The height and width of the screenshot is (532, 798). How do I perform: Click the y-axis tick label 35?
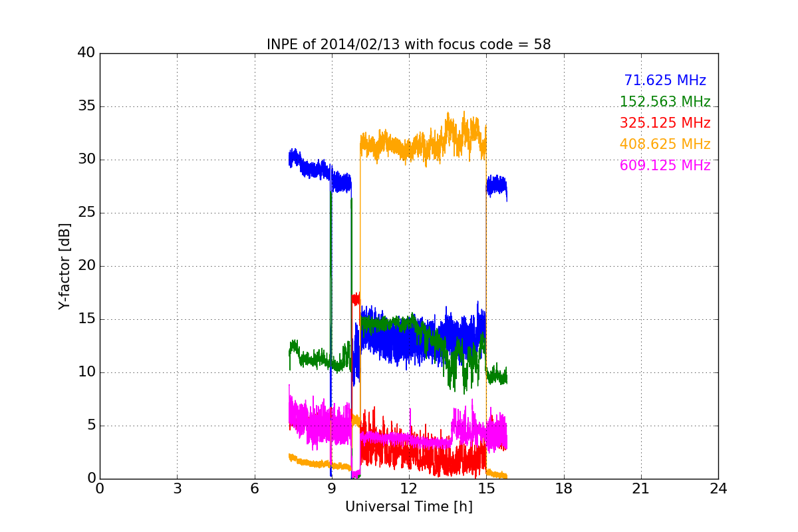(x=86, y=106)
